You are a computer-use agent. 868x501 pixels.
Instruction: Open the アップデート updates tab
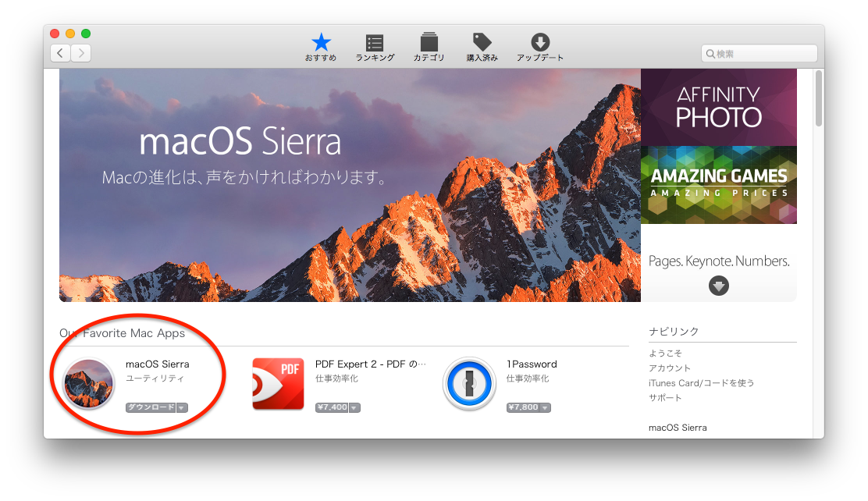539,47
